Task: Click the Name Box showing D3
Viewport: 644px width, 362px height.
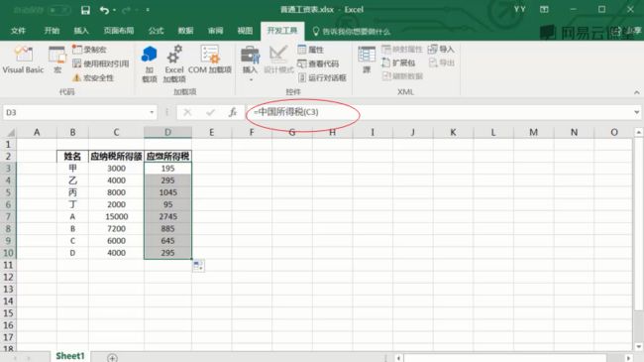Action: [x=75, y=112]
